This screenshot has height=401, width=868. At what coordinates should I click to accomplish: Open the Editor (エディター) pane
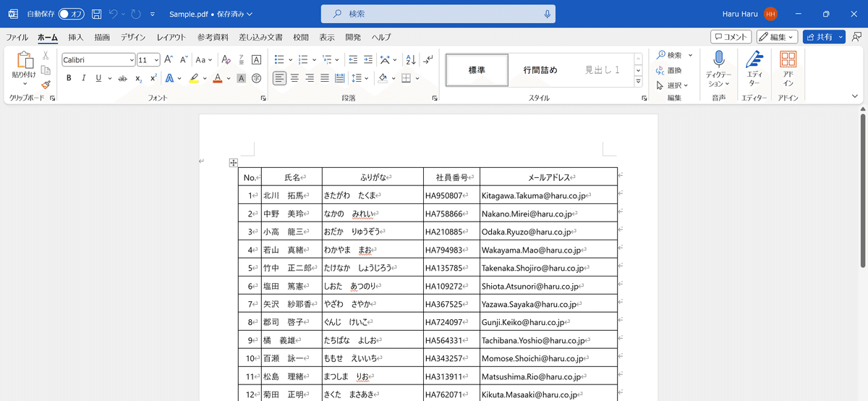click(x=754, y=70)
